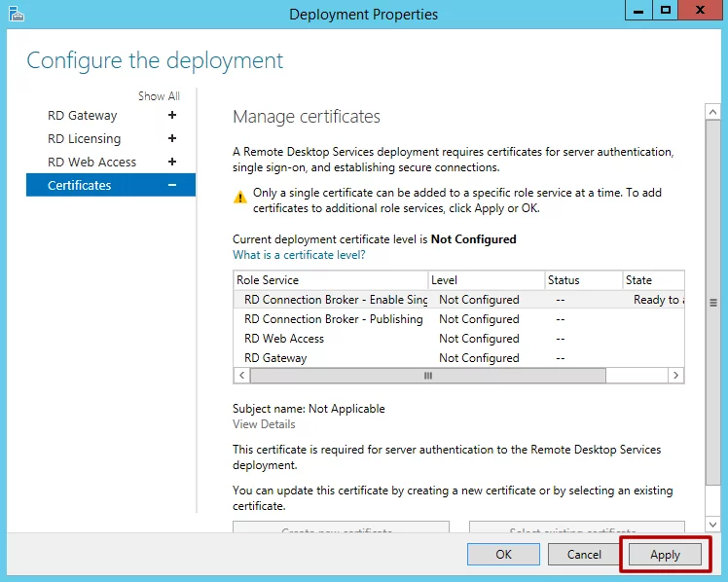The width and height of the screenshot is (728, 582).
Task: Click the yellow warning icon
Action: coord(240,196)
